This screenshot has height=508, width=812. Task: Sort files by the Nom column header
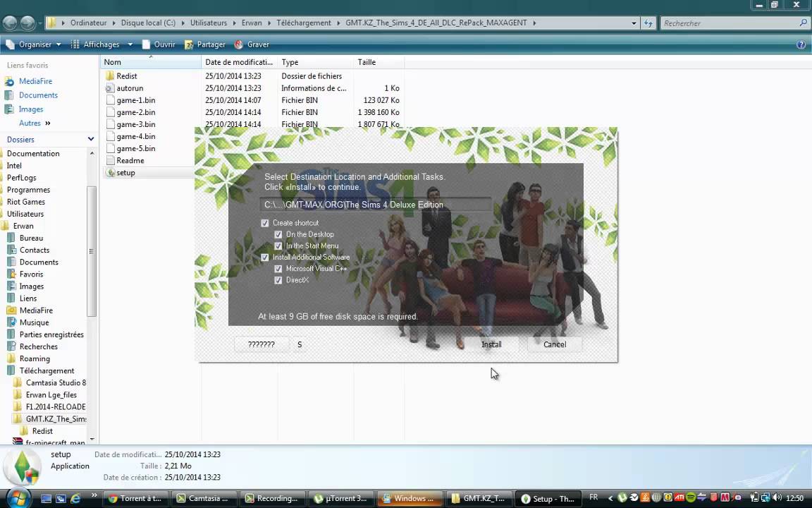point(151,62)
